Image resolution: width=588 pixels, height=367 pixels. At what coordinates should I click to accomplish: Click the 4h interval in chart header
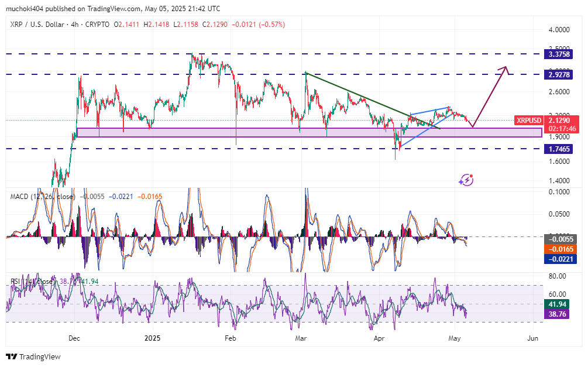[78, 24]
